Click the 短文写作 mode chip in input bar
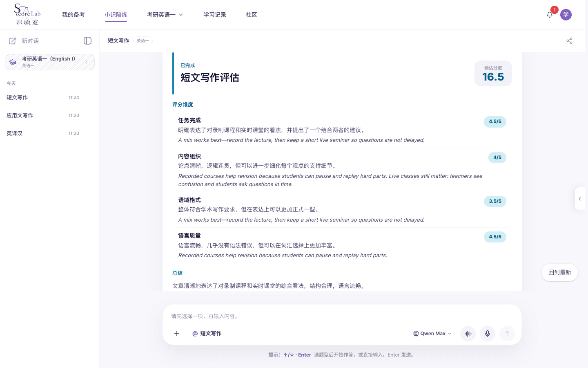Viewport: 588px width, 368px height. 207,334
